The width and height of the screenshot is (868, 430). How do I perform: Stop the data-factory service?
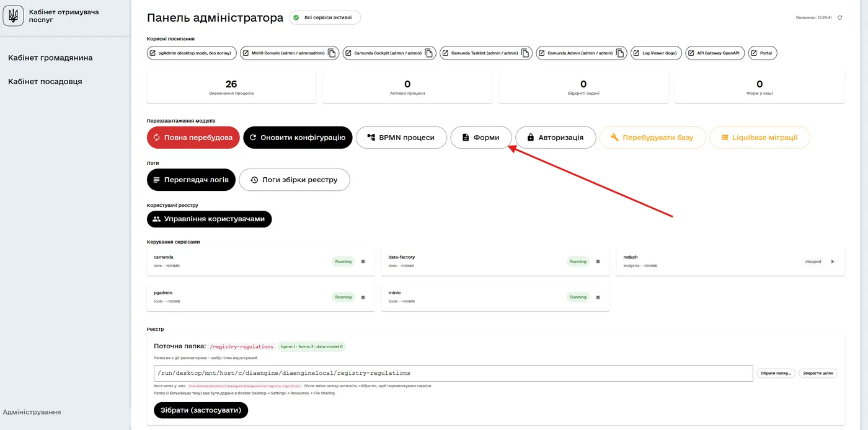(598, 261)
